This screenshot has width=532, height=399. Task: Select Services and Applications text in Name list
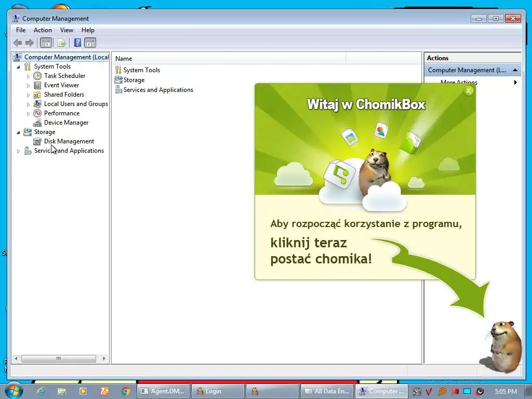[x=158, y=90]
